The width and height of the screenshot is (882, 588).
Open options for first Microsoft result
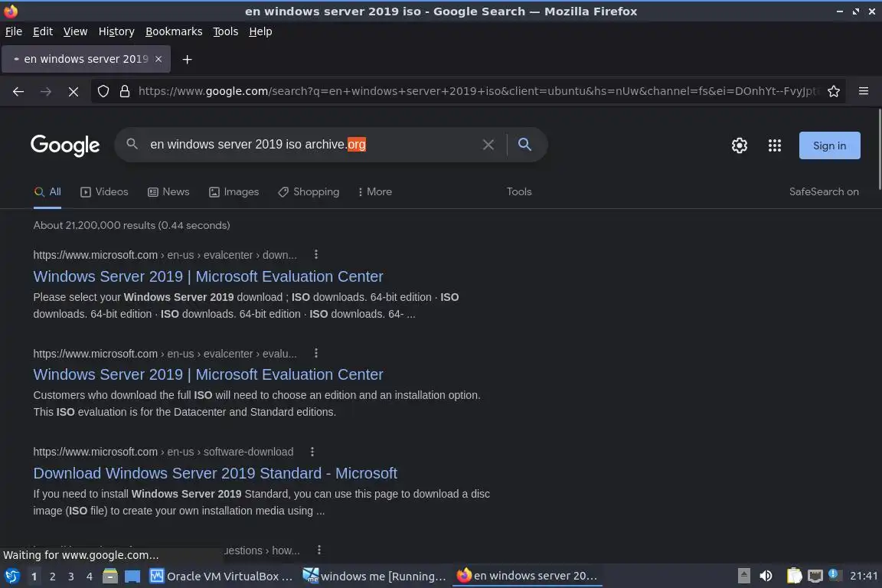(x=316, y=254)
